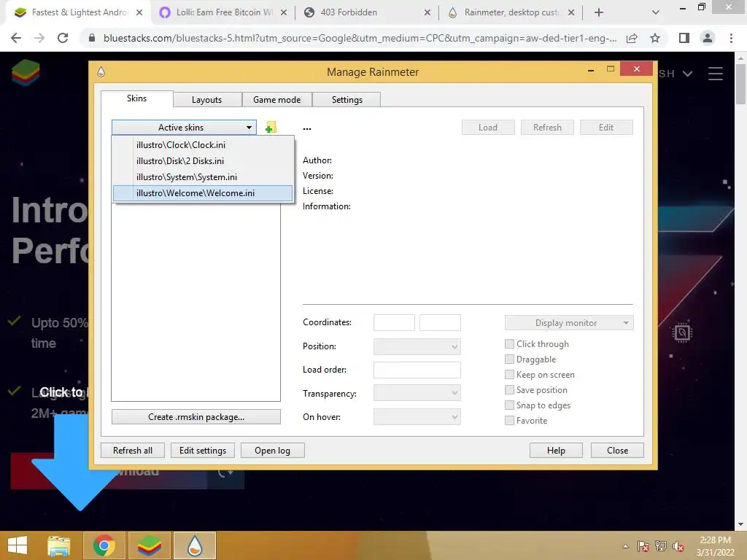
Task: Open the Windows Start button
Action: pos(18,545)
